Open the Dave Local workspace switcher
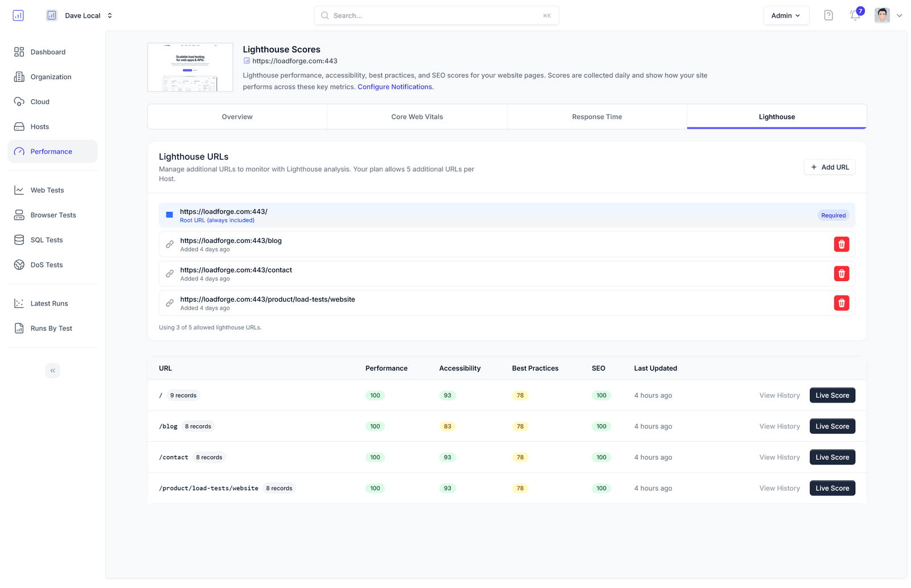 (83, 15)
